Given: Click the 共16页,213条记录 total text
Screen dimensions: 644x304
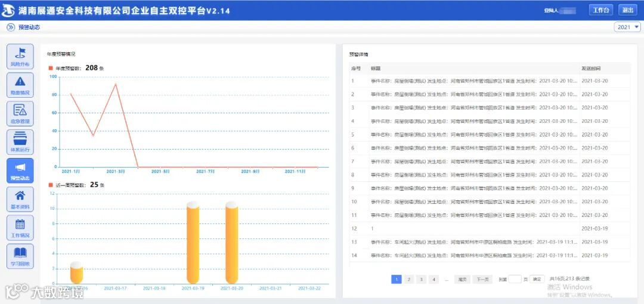Looking at the screenshot, I should point(569,279).
